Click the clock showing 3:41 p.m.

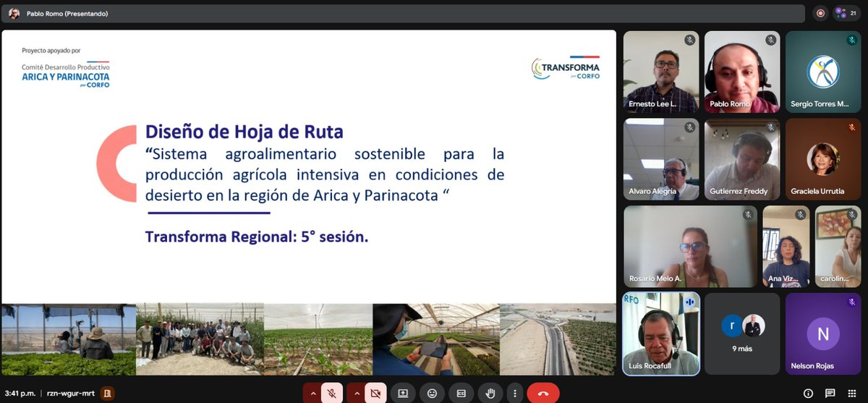22,393
